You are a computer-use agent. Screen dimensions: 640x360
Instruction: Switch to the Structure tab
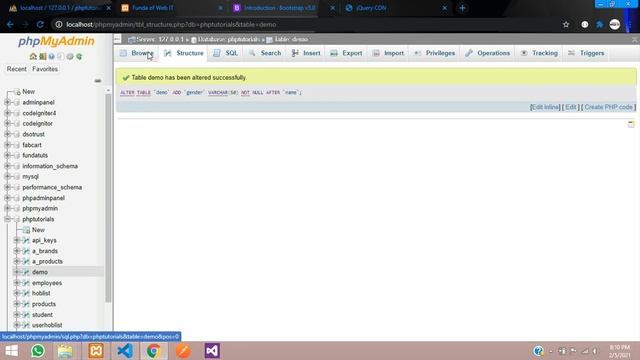point(184,53)
